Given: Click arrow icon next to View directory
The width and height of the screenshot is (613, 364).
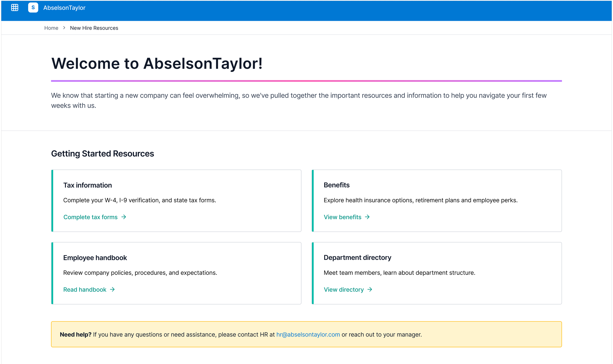Looking at the screenshot, I should 370,290.
